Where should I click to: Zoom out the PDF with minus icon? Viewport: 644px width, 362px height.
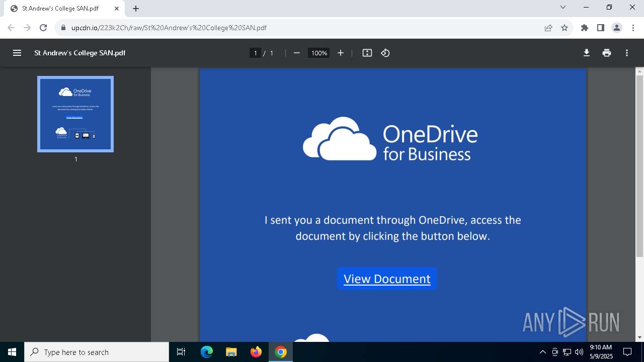tap(297, 53)
